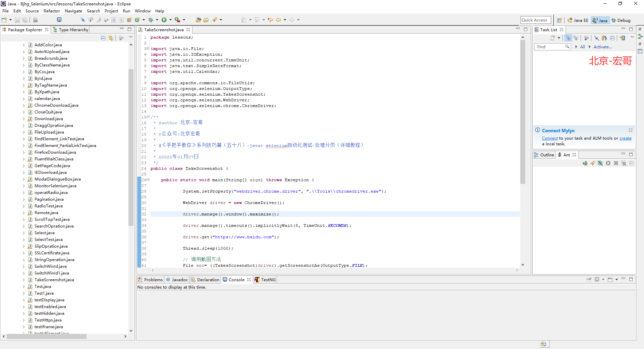Screen dimensions: 644x349
Task: Launch the Debug bug icon in toolbar
Action: click(x=151, y=20)
